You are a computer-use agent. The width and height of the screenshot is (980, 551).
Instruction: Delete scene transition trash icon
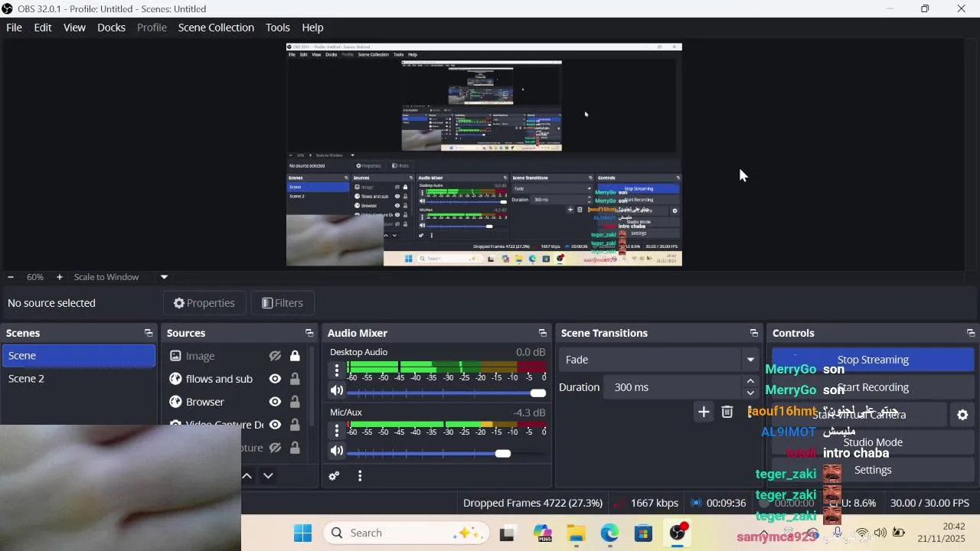pyautogui.click(x=727, y=412)
